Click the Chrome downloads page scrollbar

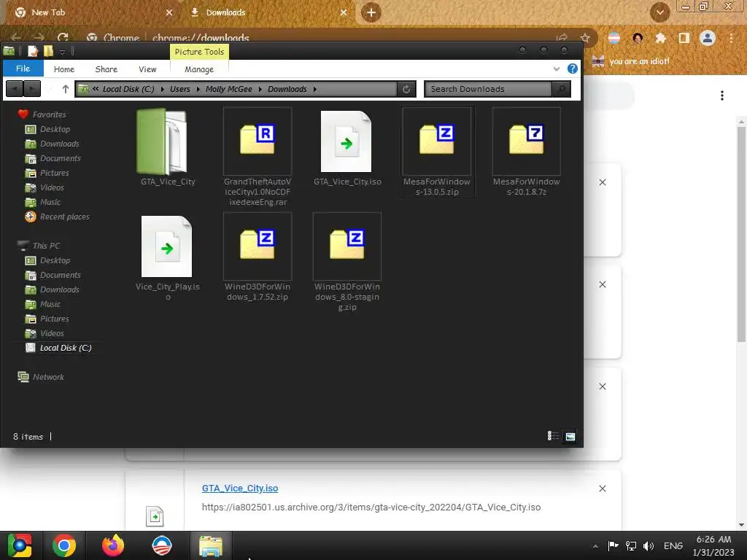click(x=741, y=233)
